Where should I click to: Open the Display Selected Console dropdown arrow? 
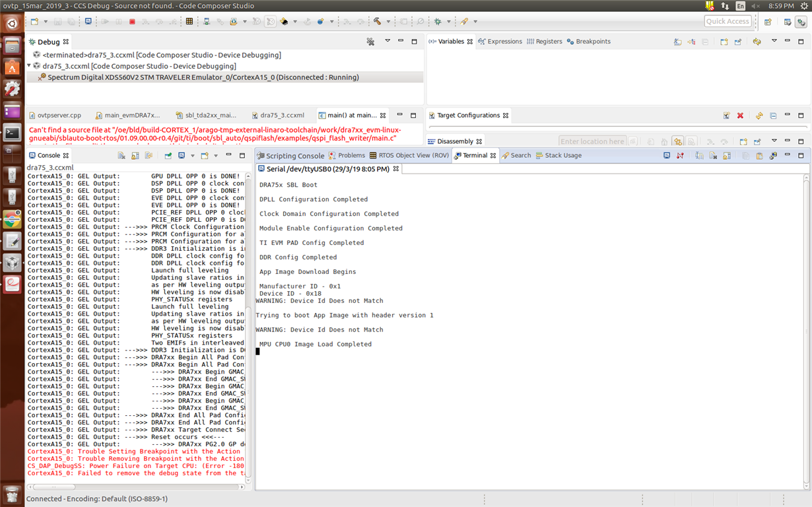pos(192,156)
